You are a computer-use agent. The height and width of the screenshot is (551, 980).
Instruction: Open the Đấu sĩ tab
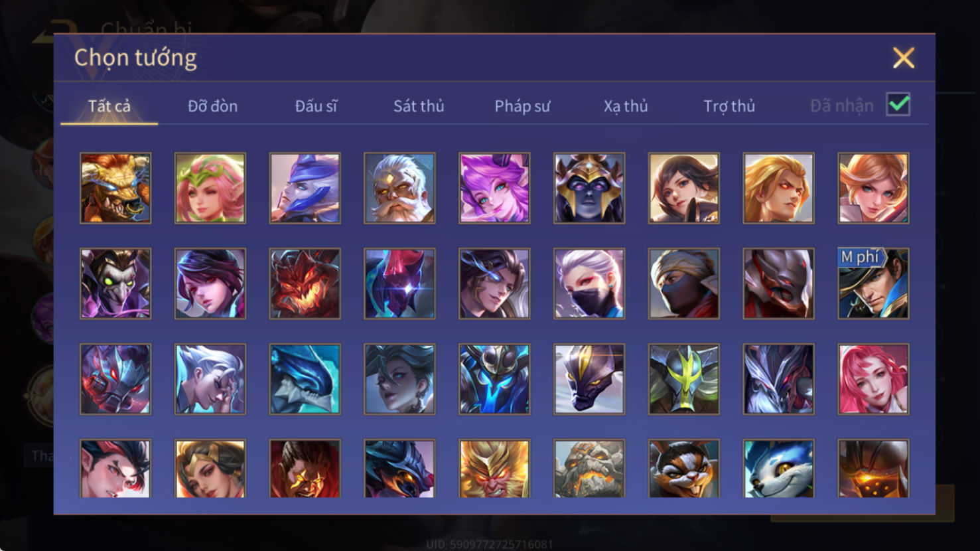[316, 106]
